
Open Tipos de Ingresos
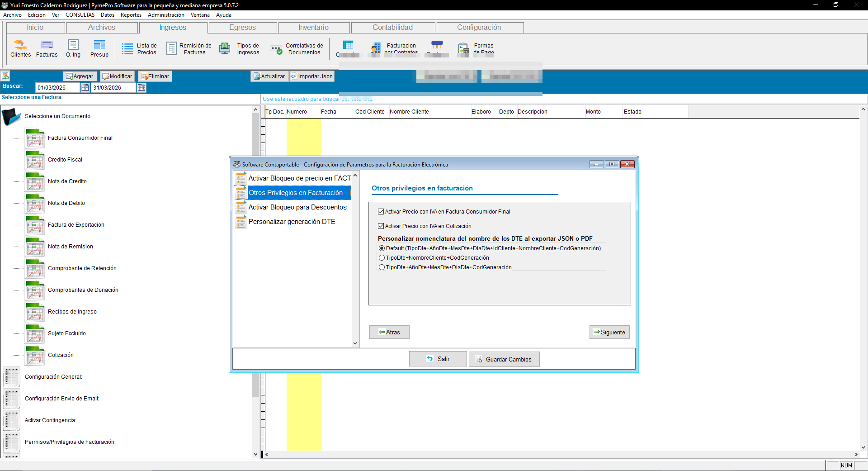click(240, 49)
